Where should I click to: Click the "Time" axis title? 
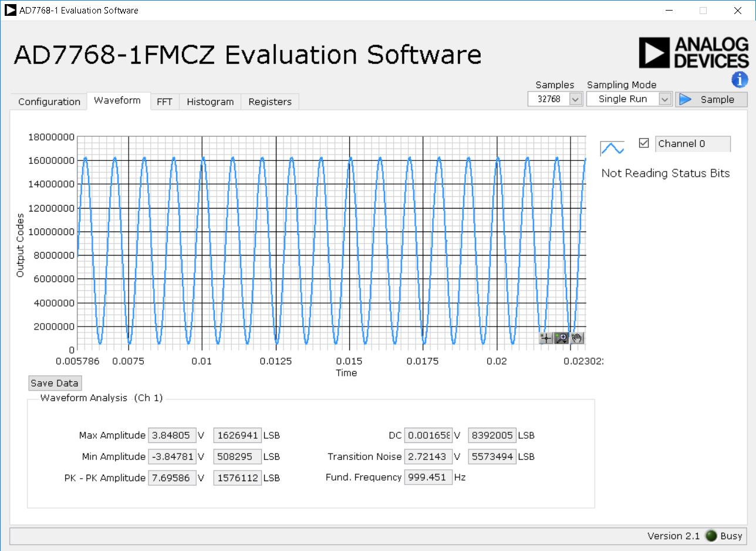346,373
